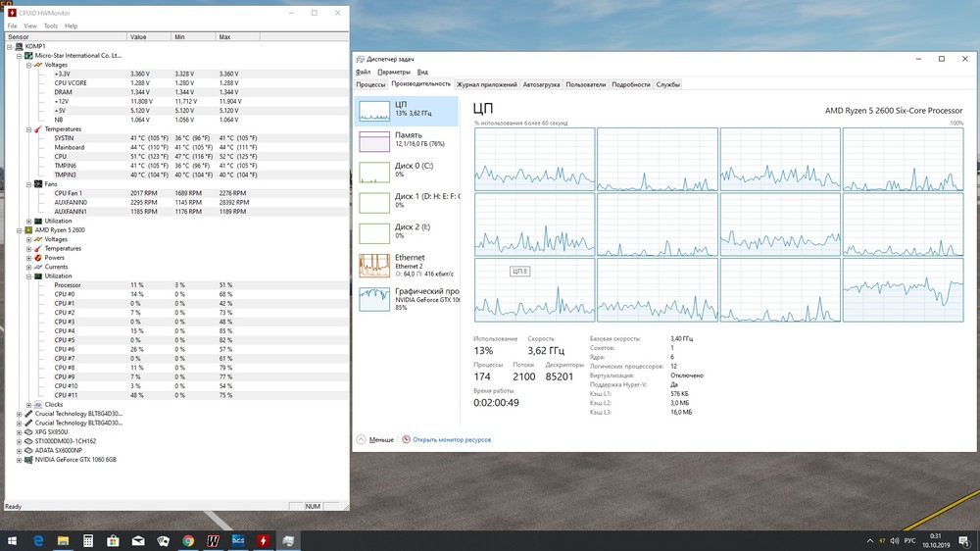Open Microsoft Store from the taskbar

point(113,541)
